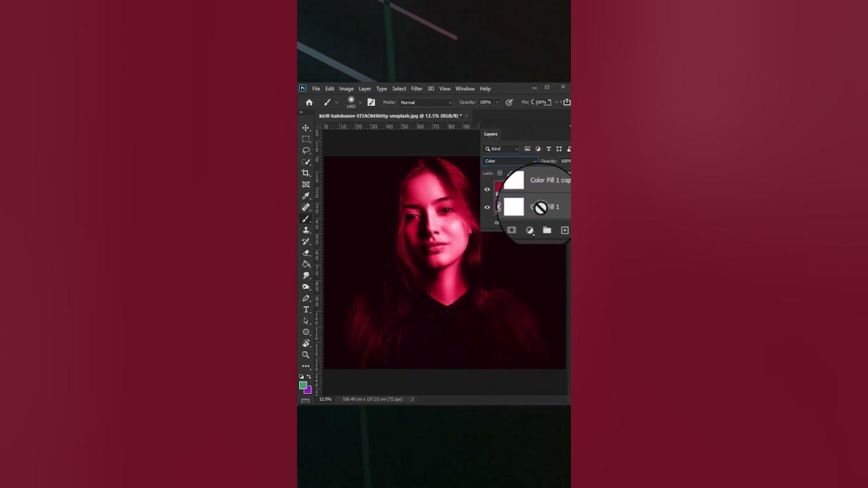Click the foreground color swatch (green)

pos(303,385)
